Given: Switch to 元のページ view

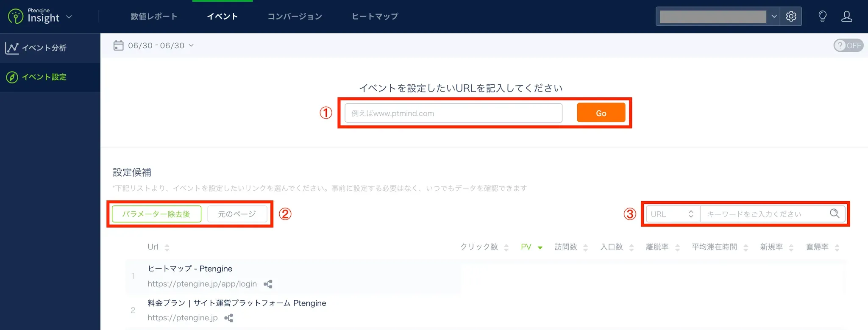Looking at the screenshot, I should point(237,214).
